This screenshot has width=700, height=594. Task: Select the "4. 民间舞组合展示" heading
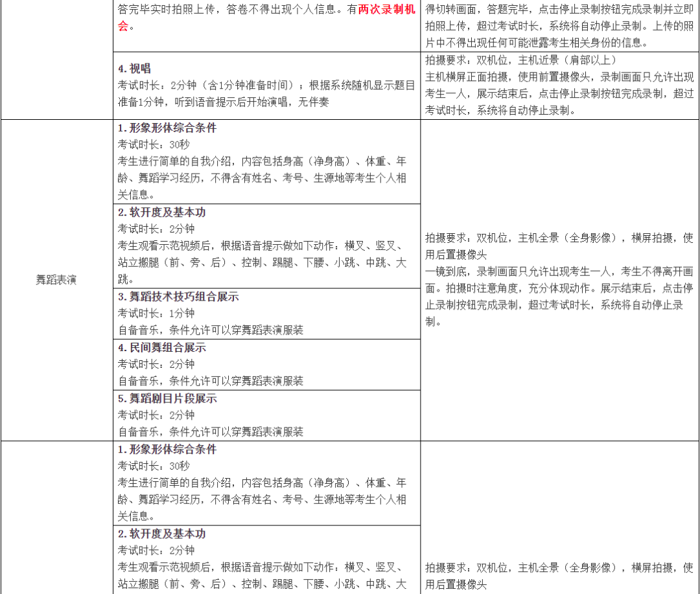[162, 348]
